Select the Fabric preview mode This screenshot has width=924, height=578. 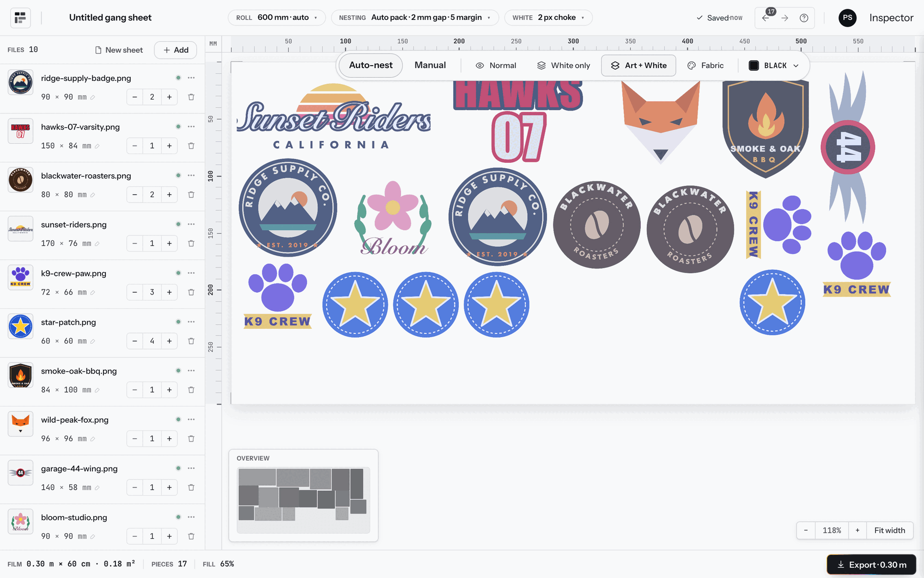point(705,66)
